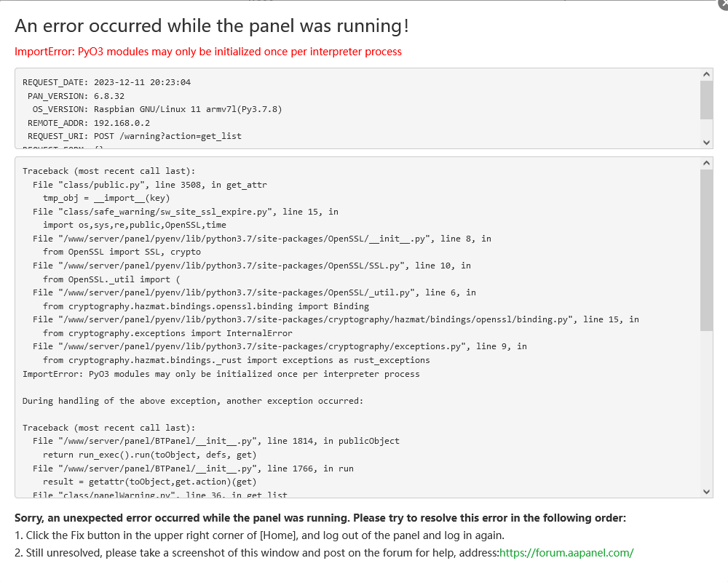Click the "import os,sys,re,public,OpenSSL,time" line

134,225
